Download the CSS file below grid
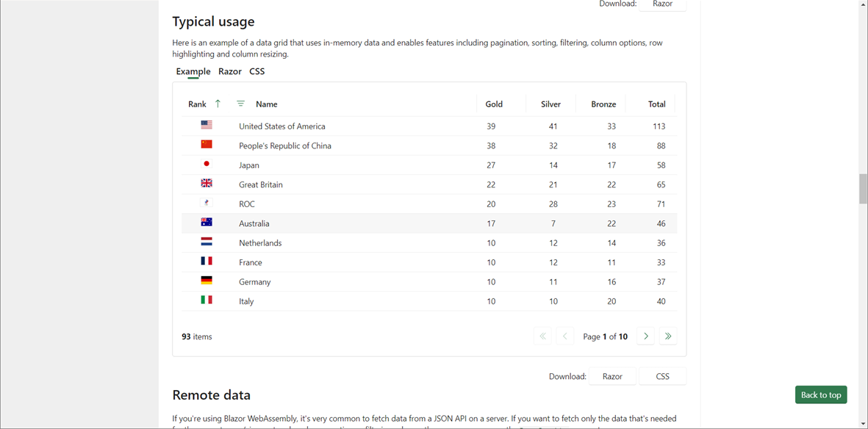The width and height of the screenshot is (868, 429). pos(662,376)
